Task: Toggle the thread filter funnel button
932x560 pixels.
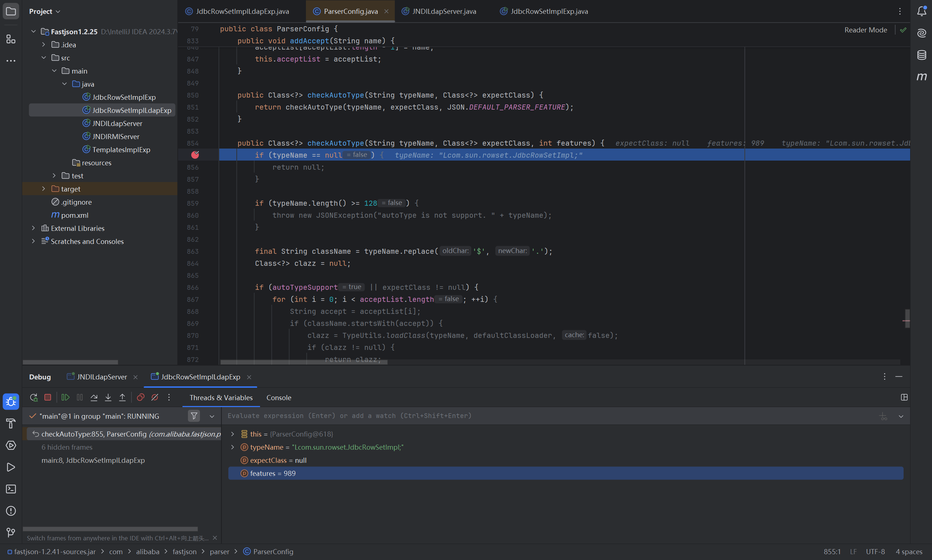Action: [x=194, y=416]
